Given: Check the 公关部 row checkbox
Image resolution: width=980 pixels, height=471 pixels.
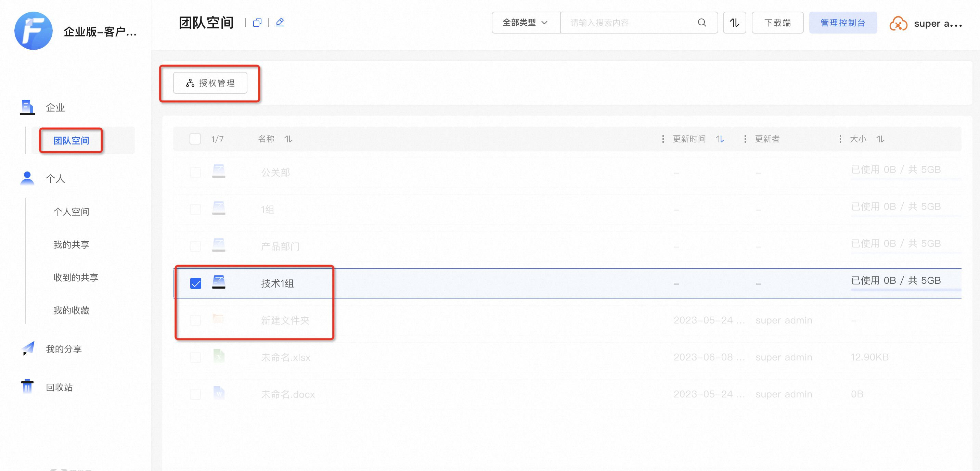Looking at the screenshot, I should click(x=195, y=173).
